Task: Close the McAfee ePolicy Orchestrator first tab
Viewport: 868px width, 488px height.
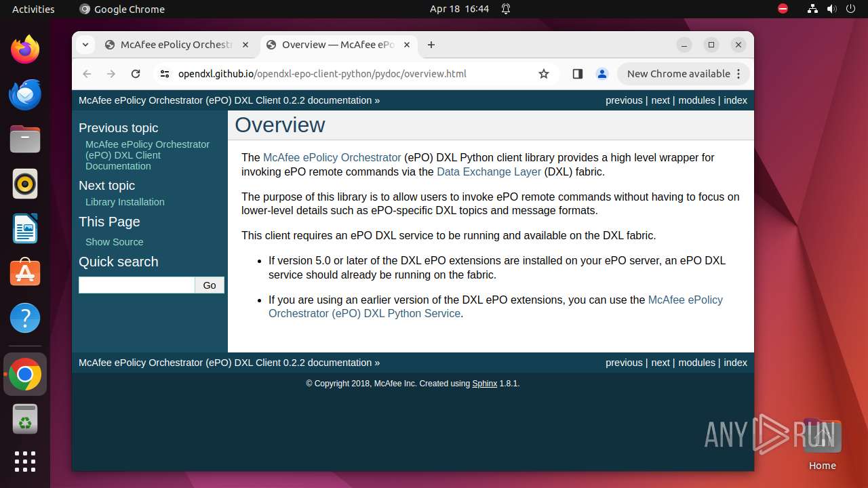Action: tap(245, 45)
